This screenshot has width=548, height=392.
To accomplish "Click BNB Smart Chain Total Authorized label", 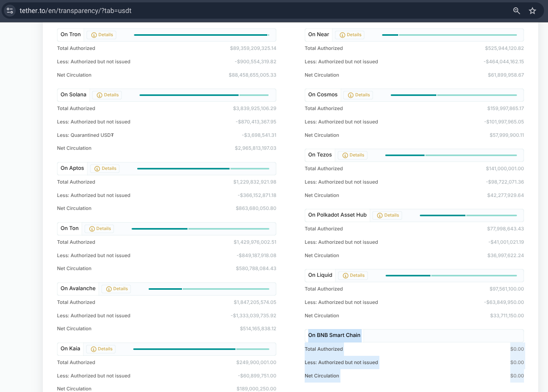I will pos(324,349).
